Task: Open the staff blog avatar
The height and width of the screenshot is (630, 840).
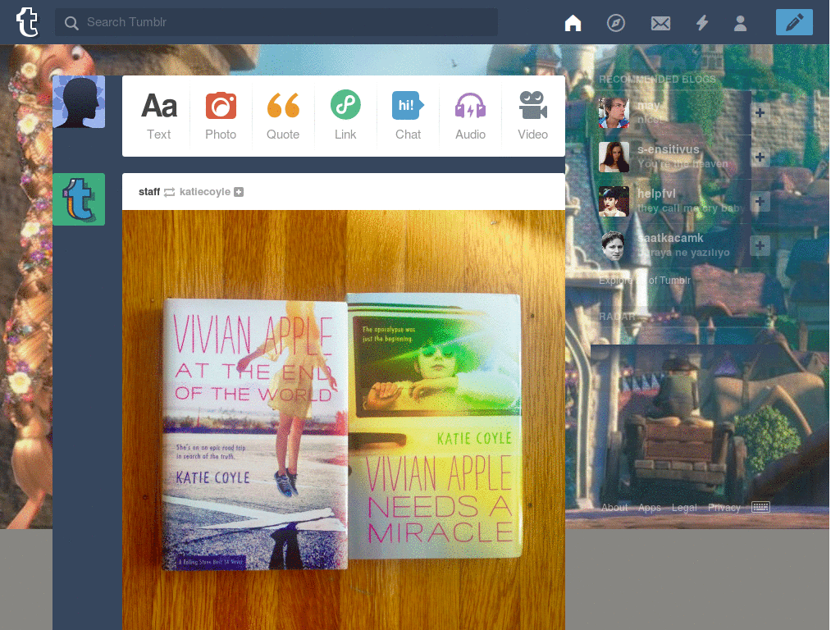Action: click(79, 199)
